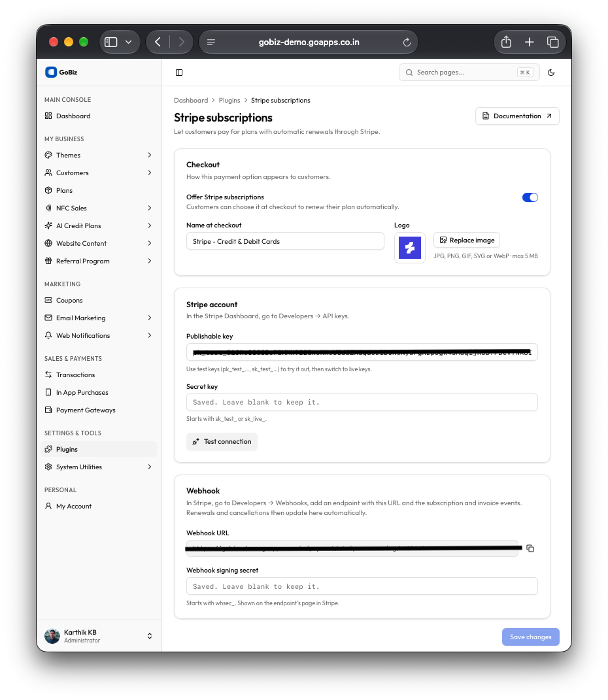Screen dimensions: 608x700
Task: Go to Plugins breadcrumb
Action: (x=229, y=101)
